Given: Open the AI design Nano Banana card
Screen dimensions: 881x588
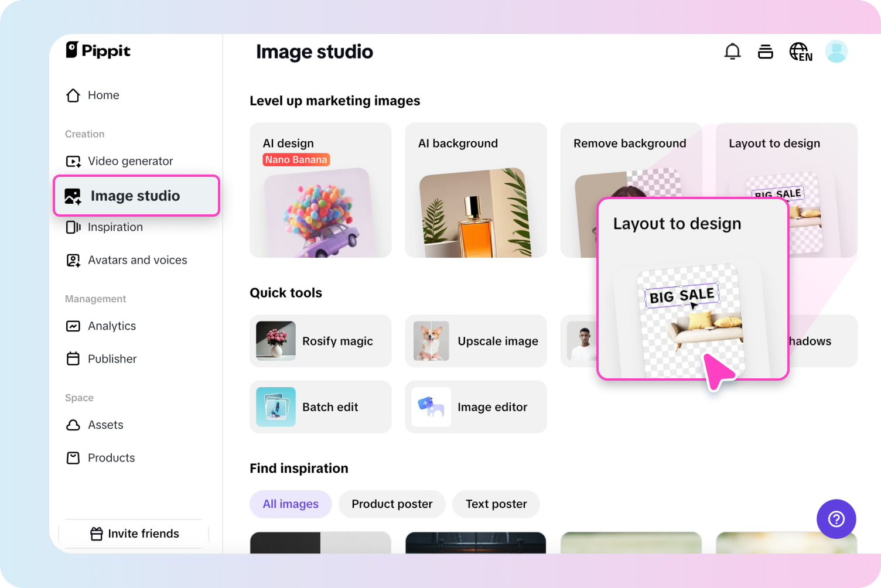Looking at the screenshot, I should [320, 190].
